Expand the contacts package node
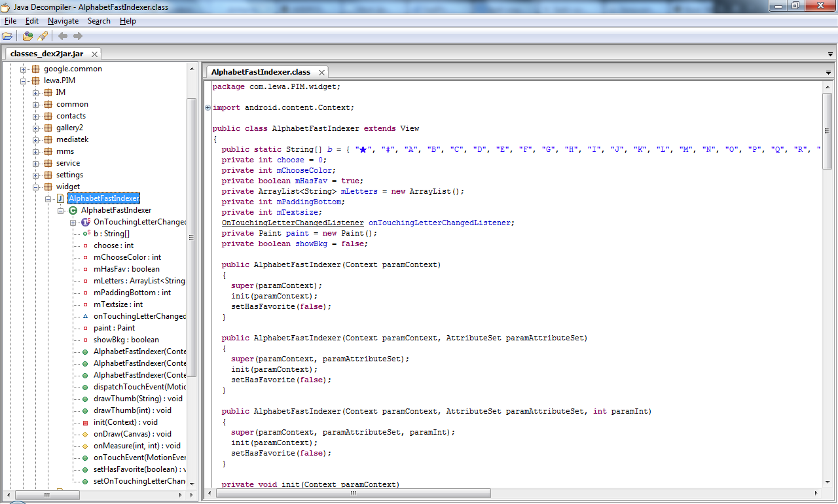 point(36,116)
